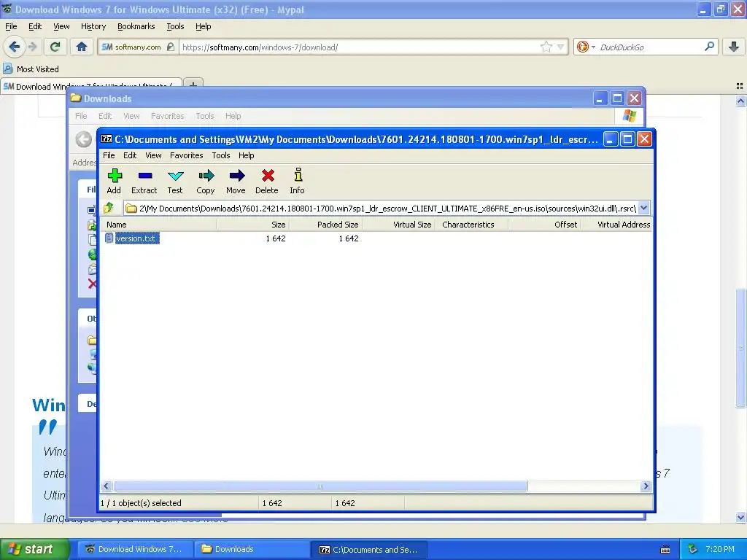Open the History menu in Mypal
This screenshot has height=560, width=747.
tap(93, 26)
